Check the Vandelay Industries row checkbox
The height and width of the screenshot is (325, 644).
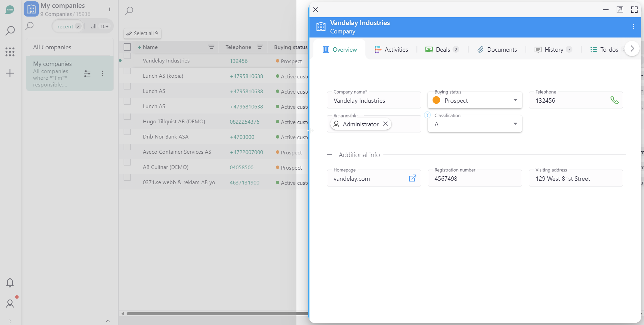click(x=127, y=56)
